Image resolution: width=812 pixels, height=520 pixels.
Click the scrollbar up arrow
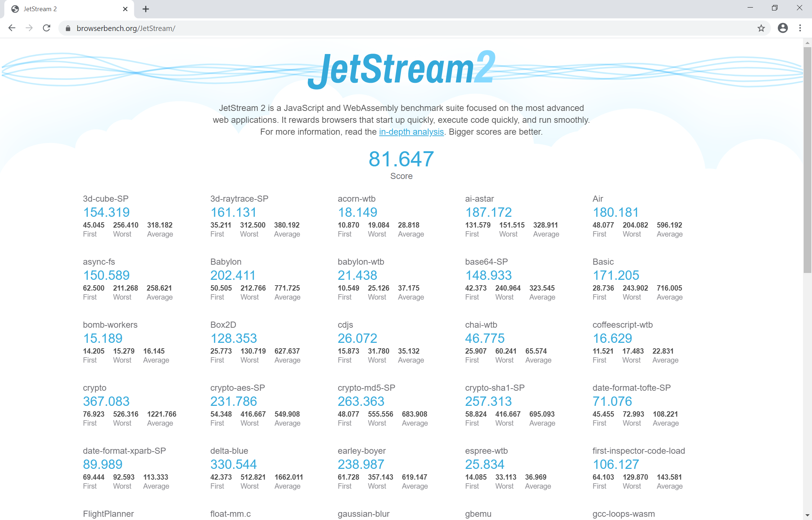point(807,43)
